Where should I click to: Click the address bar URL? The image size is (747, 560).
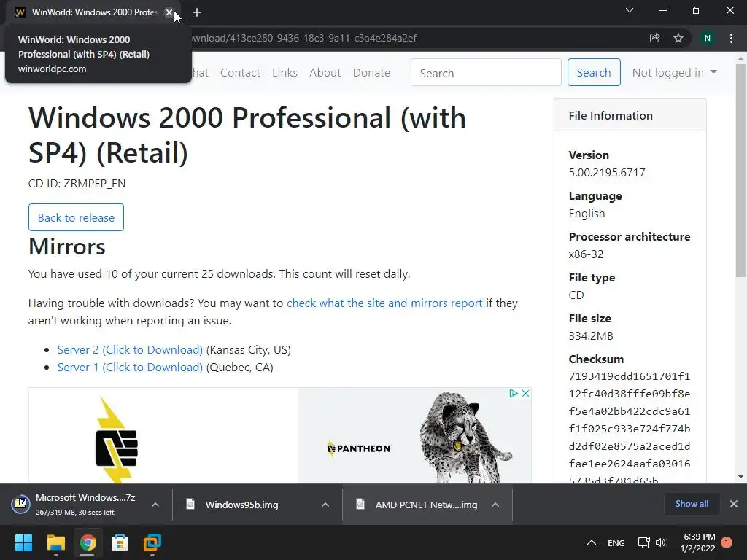point(305,38)
